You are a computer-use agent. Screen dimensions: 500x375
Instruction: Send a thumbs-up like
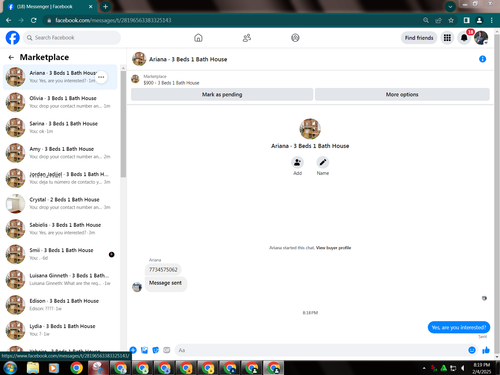[486, 350]
